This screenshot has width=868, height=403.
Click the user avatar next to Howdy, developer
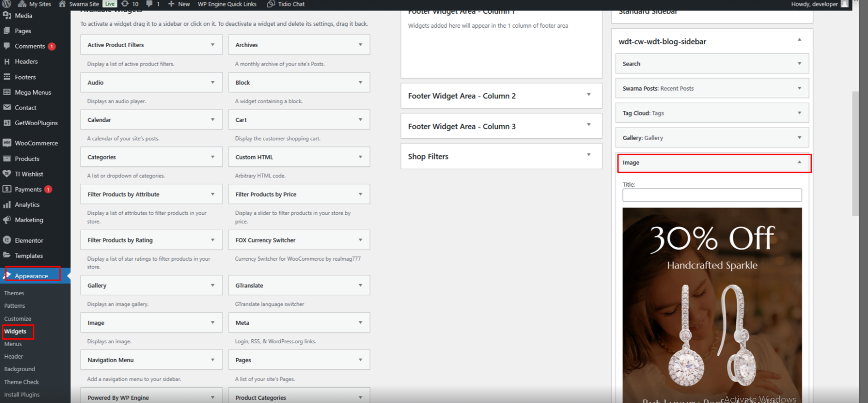[x=844, y=4]
